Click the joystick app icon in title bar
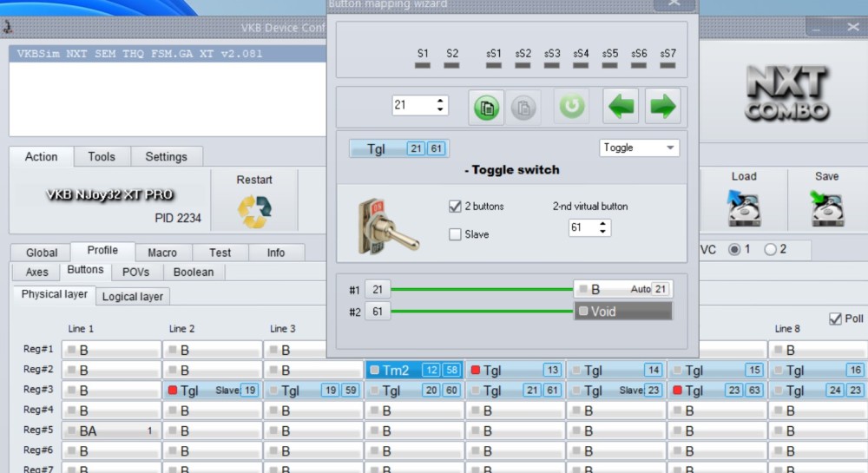Image resolution: width=868 pixels, height=473 pixels. pos(8,27)
